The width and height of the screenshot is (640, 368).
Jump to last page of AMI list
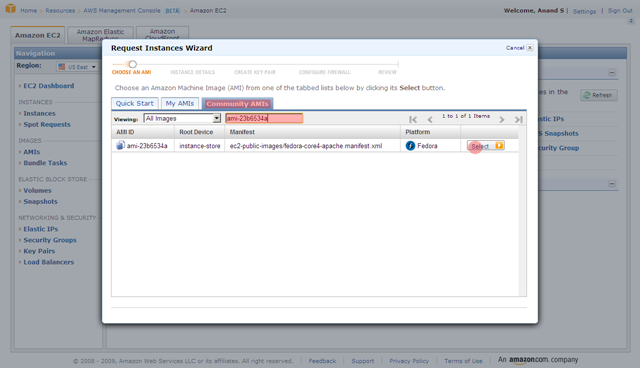click(519, 119)
